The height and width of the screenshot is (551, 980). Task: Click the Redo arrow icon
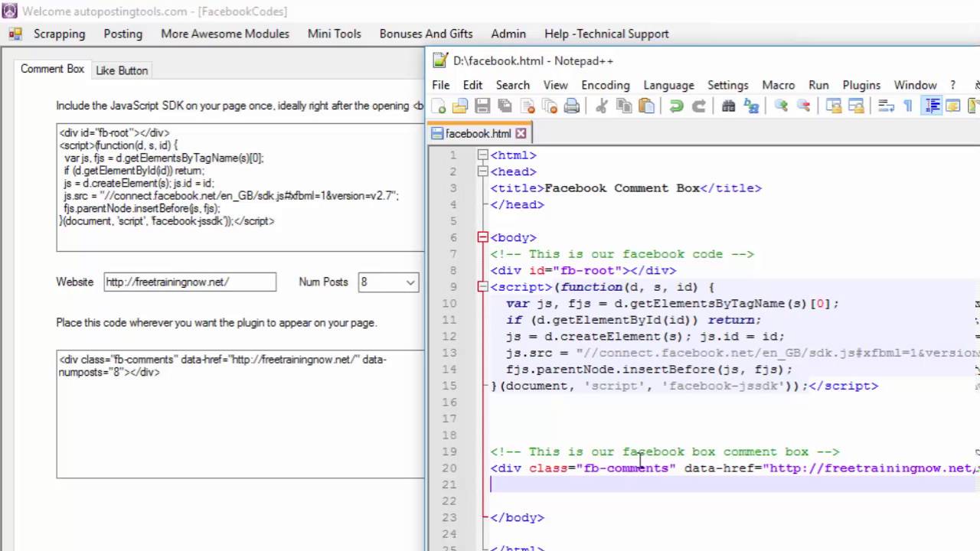coord(698,106)
